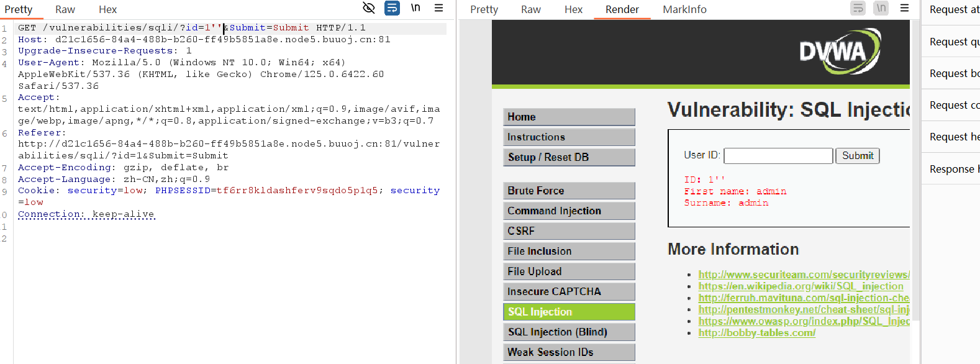Open bobby-tables.com link
Screen dimensions: 980x364
point(756,333)
